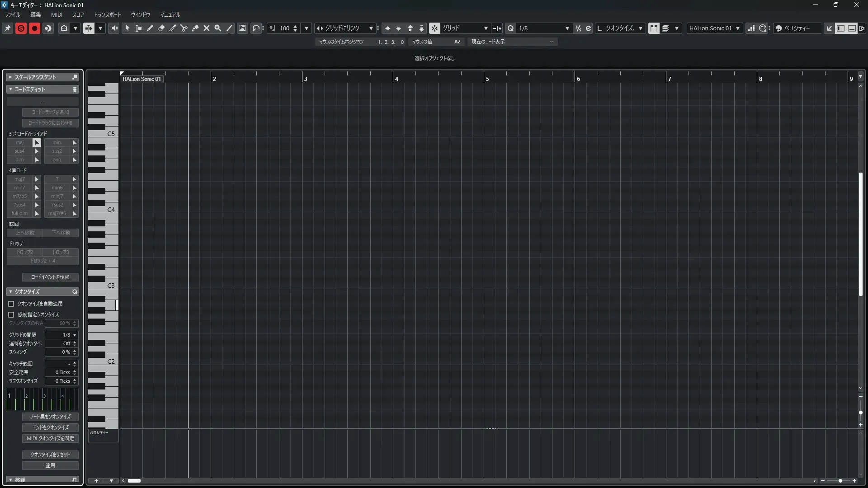Open the トランスポート menu

tap(107, 14)
